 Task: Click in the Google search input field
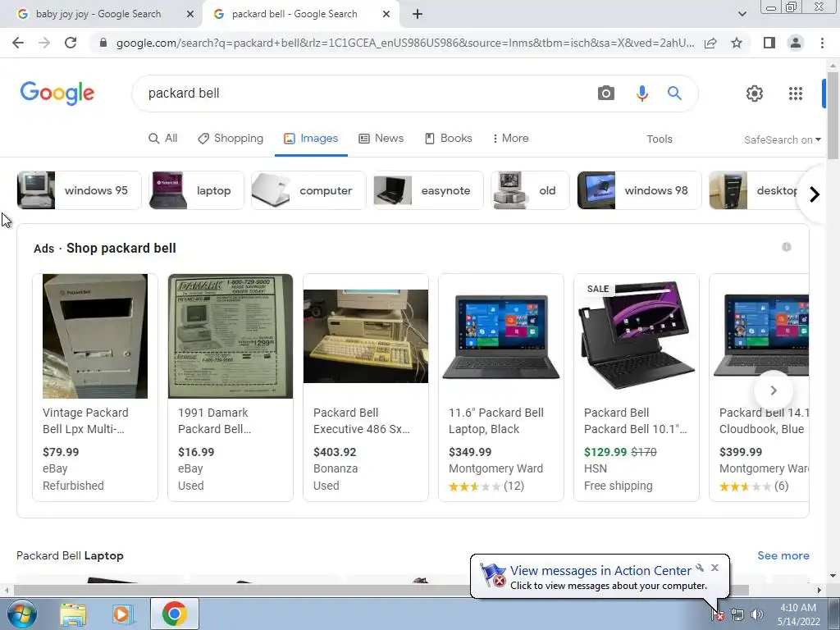coord(364,94)
